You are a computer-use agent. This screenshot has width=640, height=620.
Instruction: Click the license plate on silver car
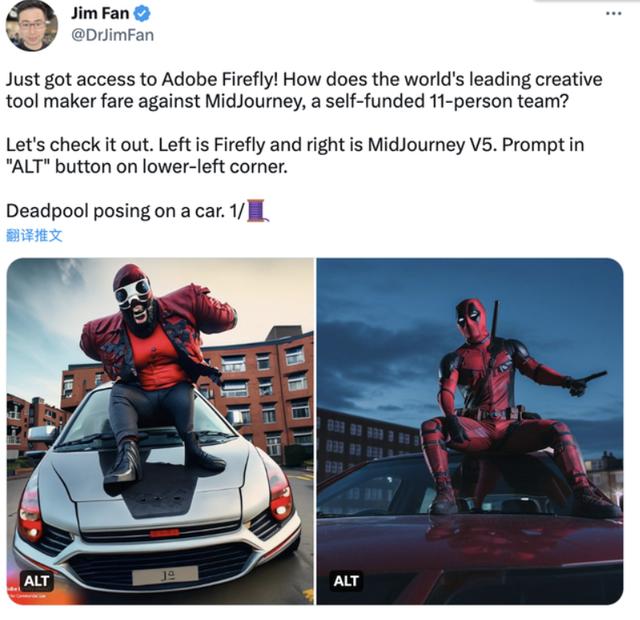click(165, 575)
